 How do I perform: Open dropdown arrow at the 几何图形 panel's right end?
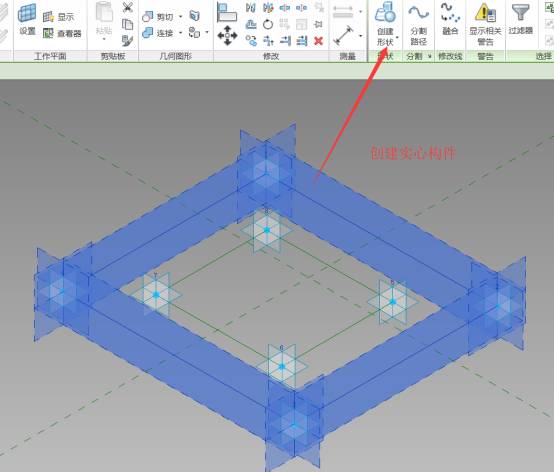(207, 32)
